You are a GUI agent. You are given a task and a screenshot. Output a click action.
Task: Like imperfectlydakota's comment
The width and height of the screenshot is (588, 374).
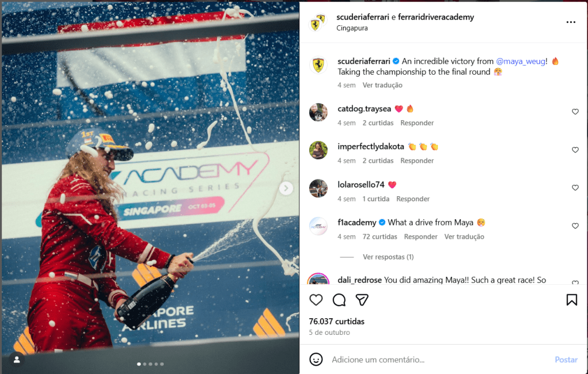[x=575, y=150]
